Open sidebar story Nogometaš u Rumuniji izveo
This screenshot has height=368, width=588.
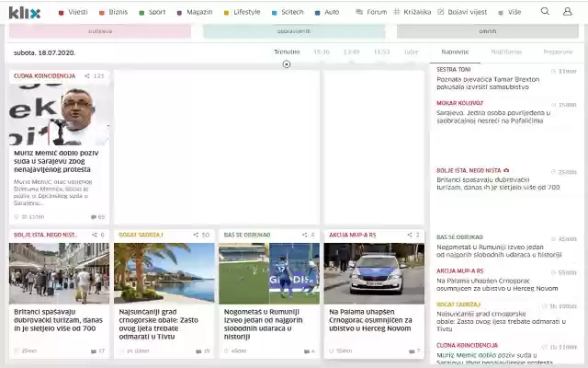(x=499, y=251)
